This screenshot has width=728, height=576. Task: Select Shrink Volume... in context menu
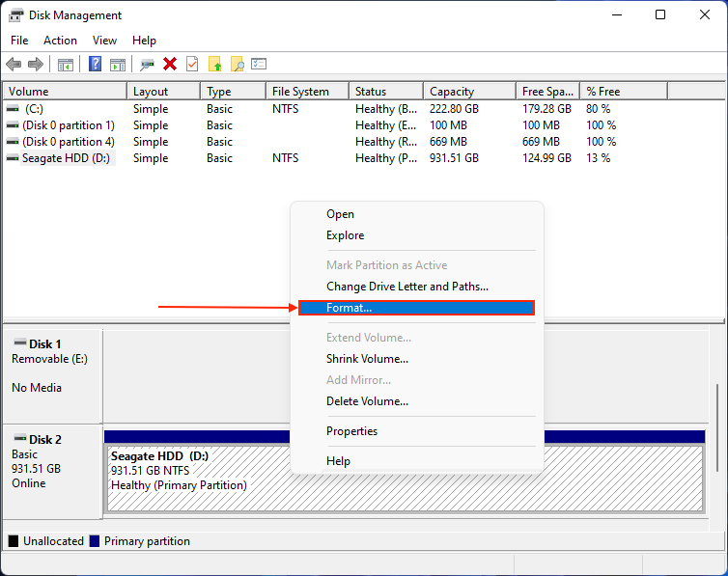416,359
